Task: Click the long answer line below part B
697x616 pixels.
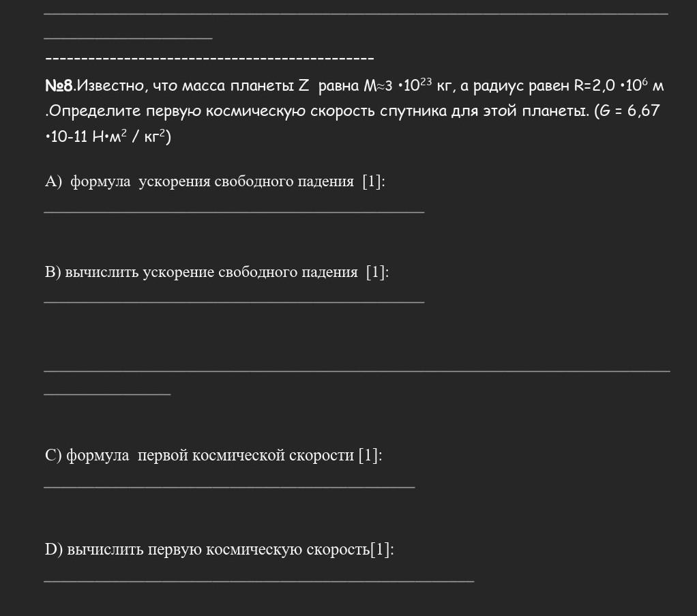Action: click(x=357, y=370)
